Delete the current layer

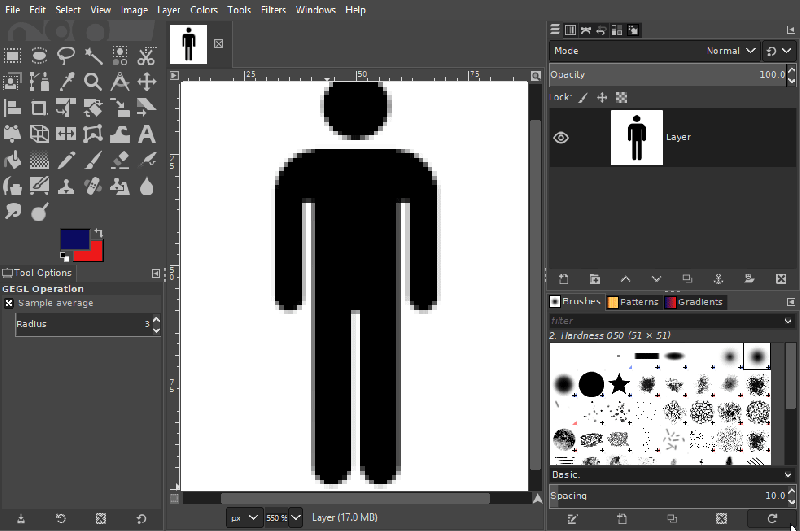pyautogui.click(x=781, y=279)
